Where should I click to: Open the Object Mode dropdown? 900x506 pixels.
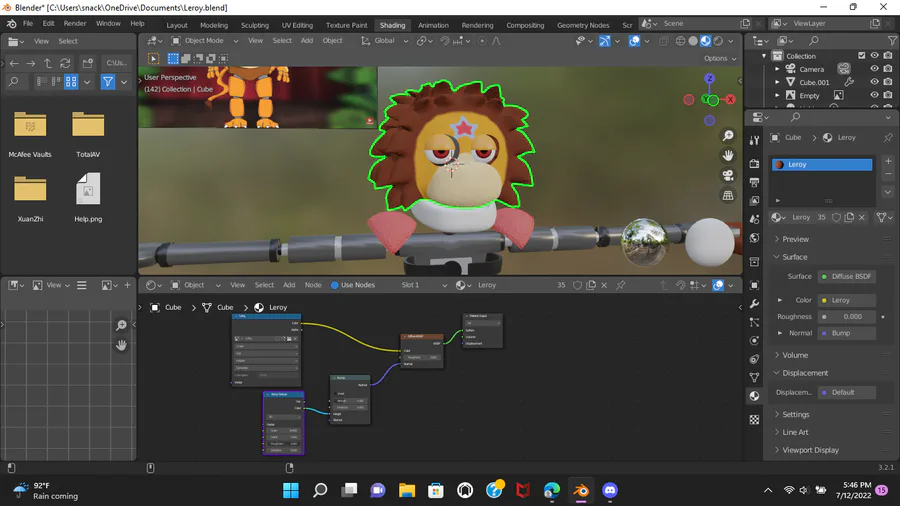[x=205, y=41]
